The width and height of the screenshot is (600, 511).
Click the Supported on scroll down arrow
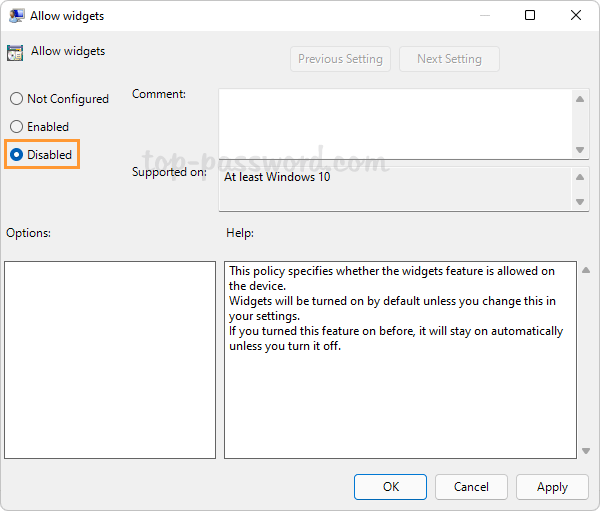pos(580,201)
